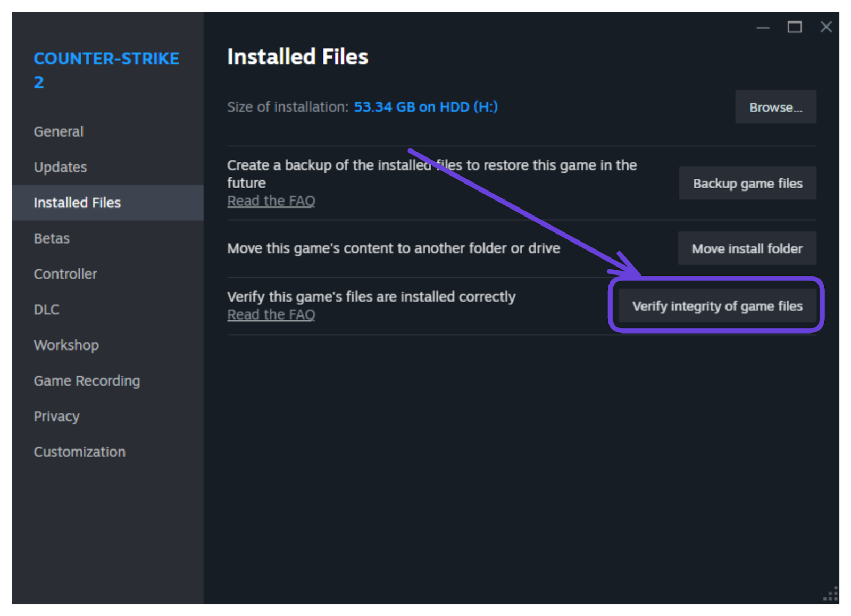This screenshot has width=851, height=616.
Task: Verify integrity of game files
Action: coord(716,306)
